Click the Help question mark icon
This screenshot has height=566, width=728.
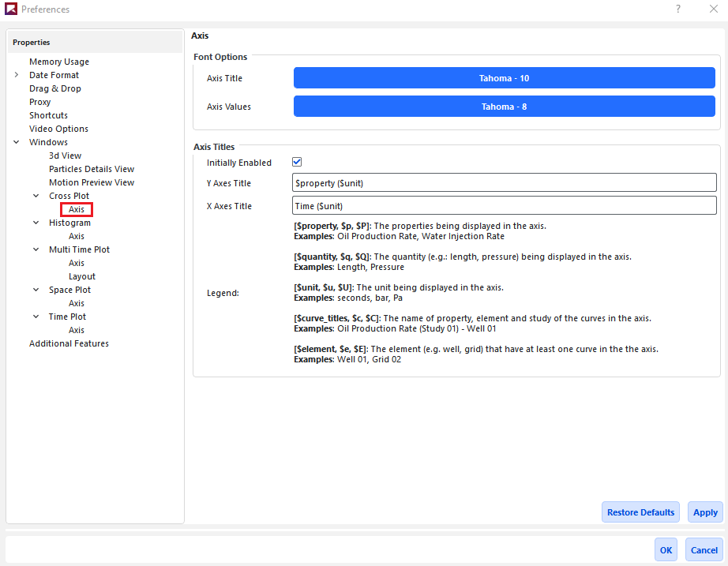(677, 9)
